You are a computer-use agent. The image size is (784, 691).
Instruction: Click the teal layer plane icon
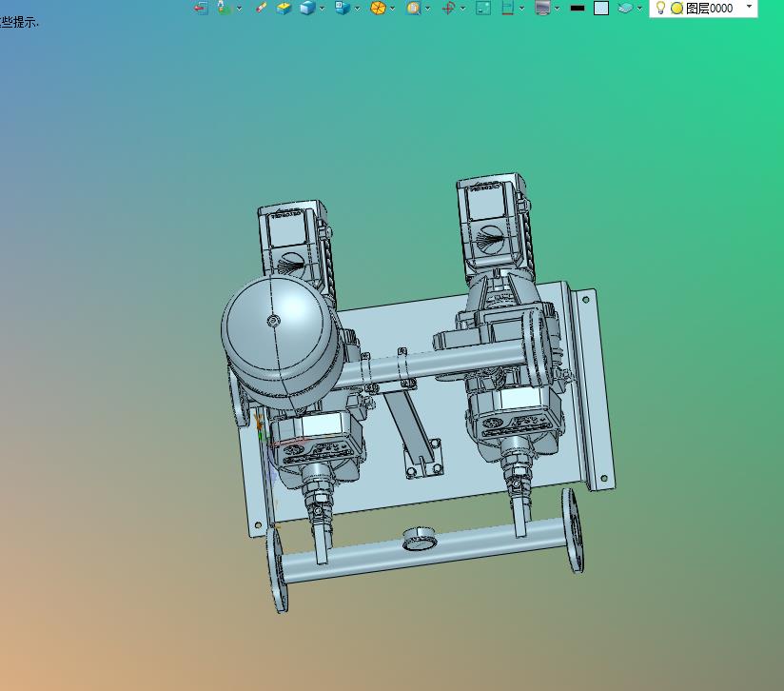(x=625, y=8)
